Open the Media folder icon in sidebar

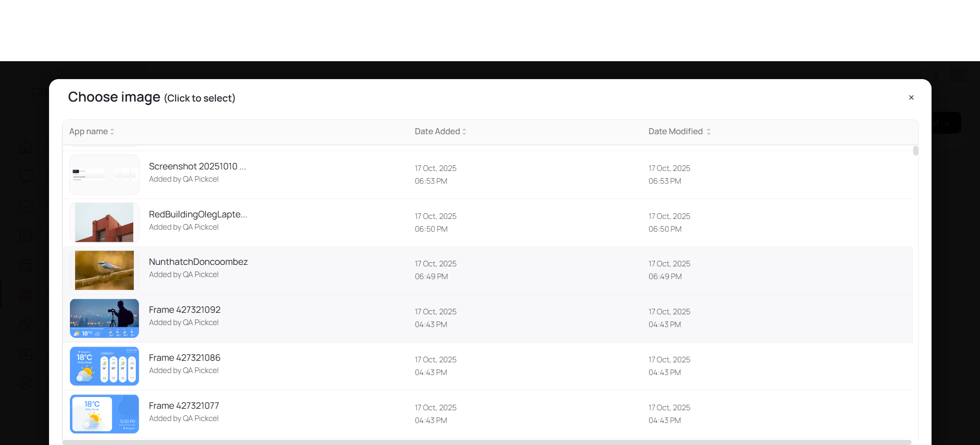click(26, 206)
